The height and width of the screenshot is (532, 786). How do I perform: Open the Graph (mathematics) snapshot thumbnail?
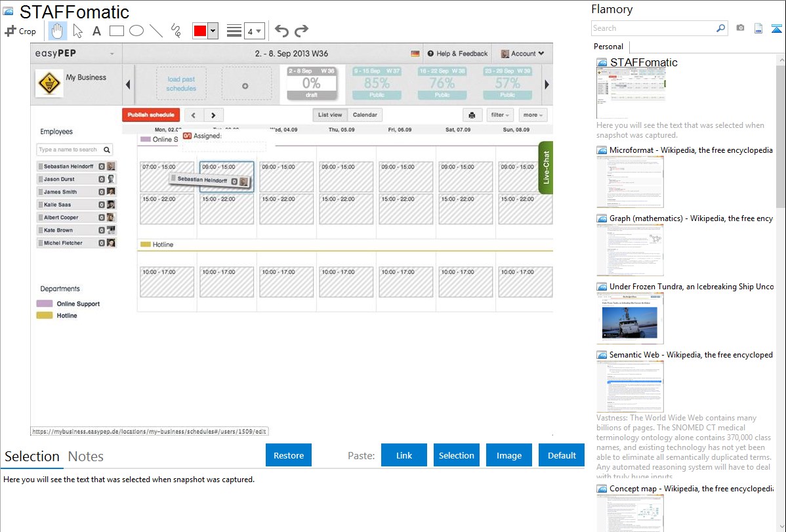click(x=630, y=250)
